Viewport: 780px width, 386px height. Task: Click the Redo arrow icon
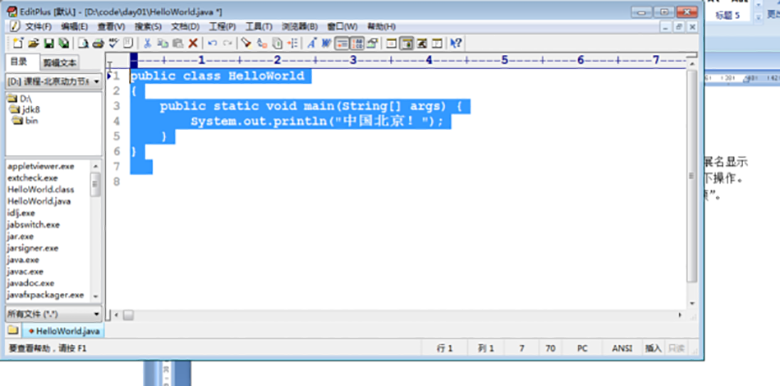pos(228,43)
